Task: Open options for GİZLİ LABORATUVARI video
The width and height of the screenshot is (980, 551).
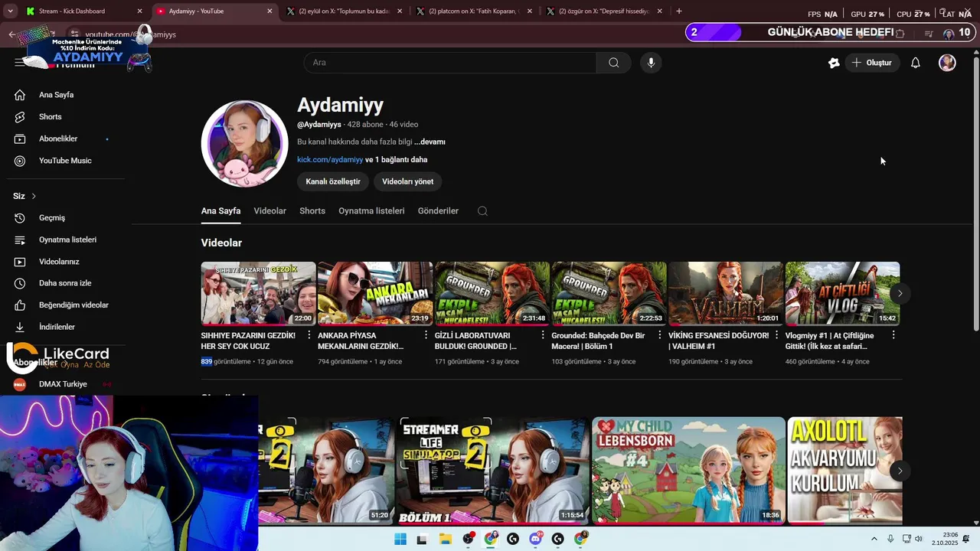Action: pyautogui.click(x=543, y=335)
